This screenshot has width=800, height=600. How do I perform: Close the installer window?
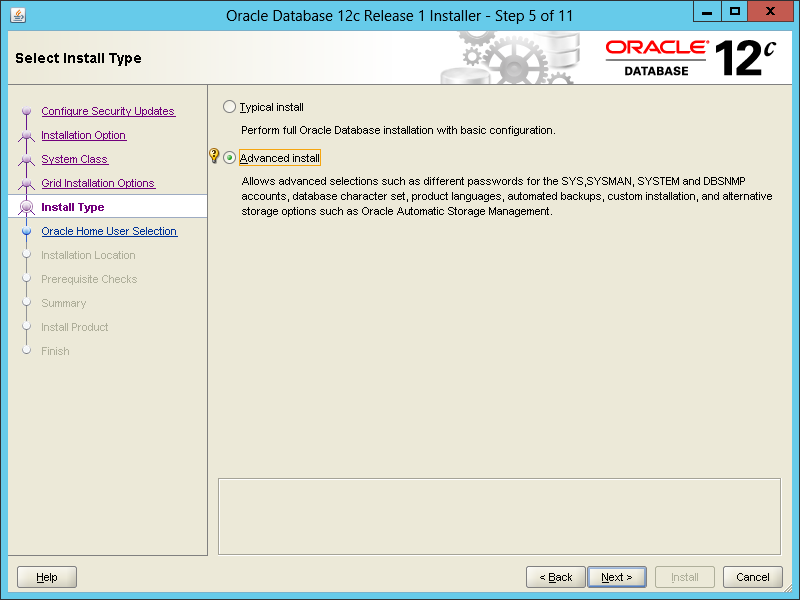click(770, 12)
